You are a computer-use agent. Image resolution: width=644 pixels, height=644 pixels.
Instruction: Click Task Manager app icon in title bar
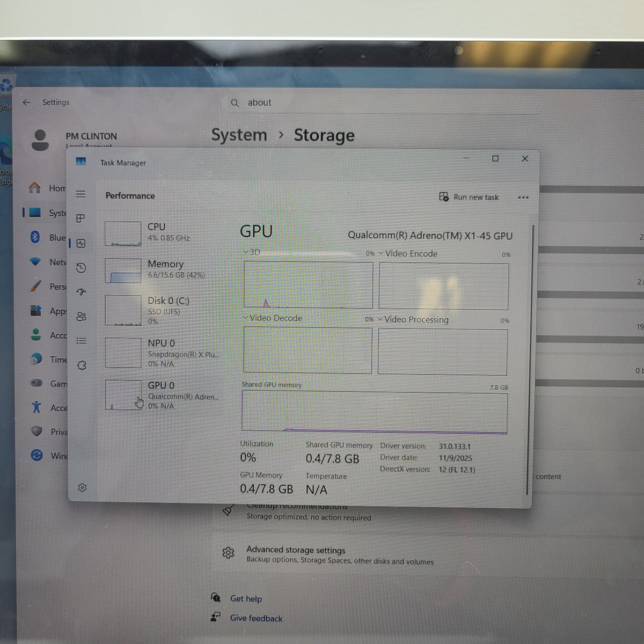tap(81, 162)
